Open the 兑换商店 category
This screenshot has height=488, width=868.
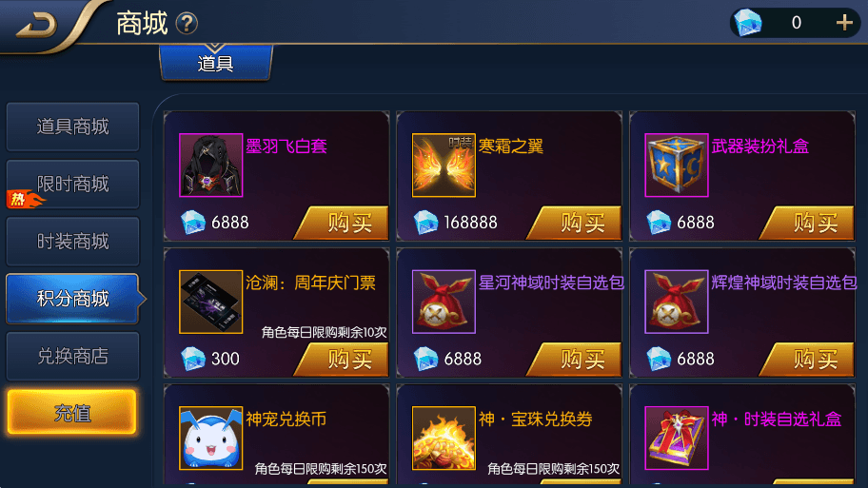coord(72,356)
